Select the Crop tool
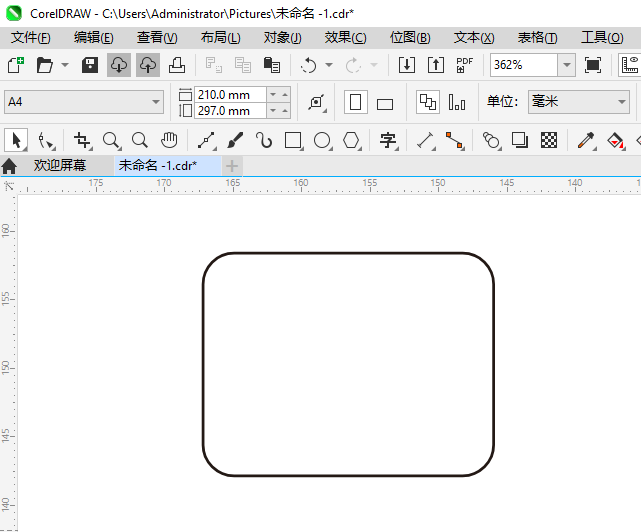Viewport: 641px width, 532px height. pyautogui.click(x=82, y=140)
